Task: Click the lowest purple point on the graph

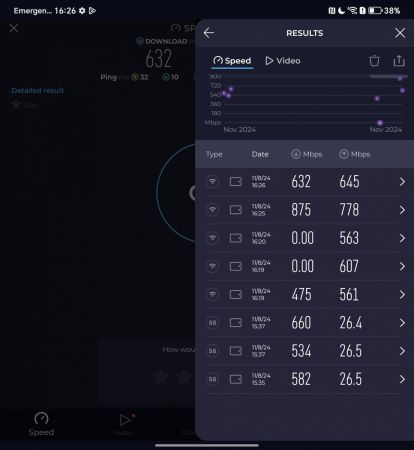Action: (x=380, y=123)
